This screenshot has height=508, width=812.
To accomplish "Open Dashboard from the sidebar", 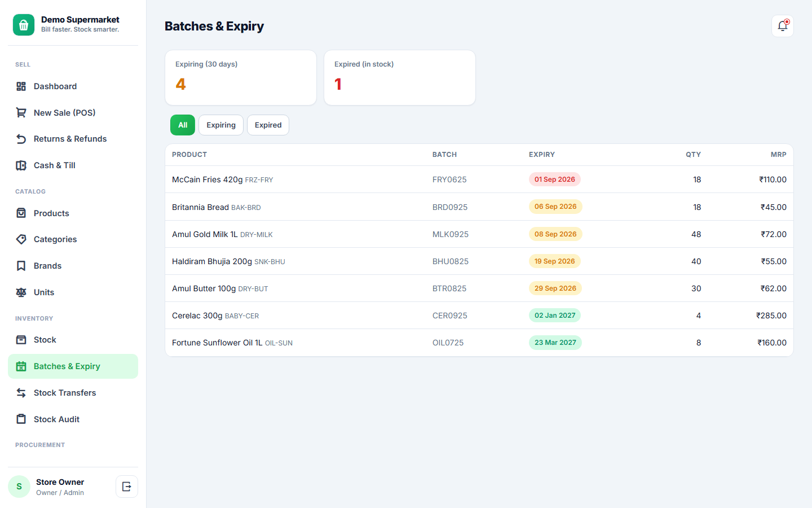I will (73, 86).
